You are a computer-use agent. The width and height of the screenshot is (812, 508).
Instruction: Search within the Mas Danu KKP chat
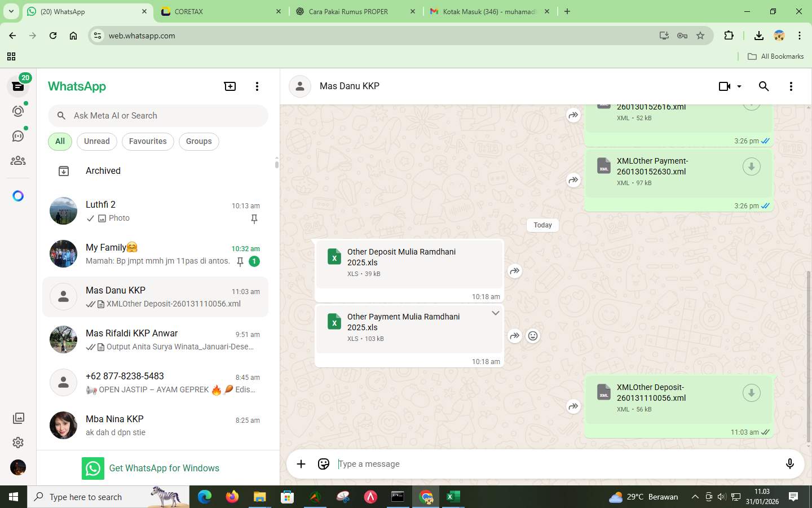pyautogui.click(x=764, y=86)
